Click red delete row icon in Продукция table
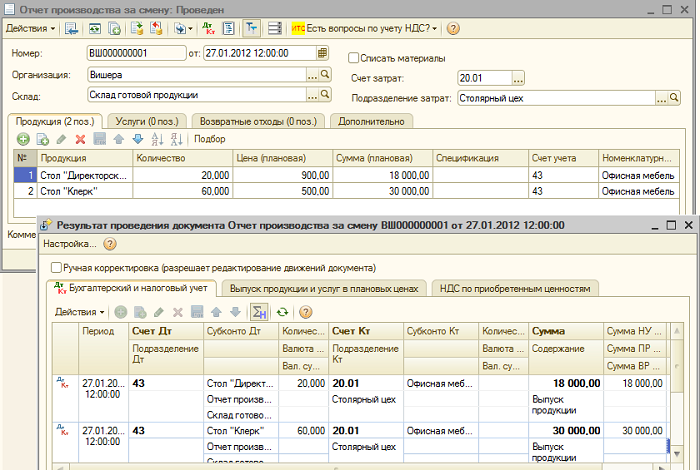The image size is (700, 470). (x=80, y=139)
